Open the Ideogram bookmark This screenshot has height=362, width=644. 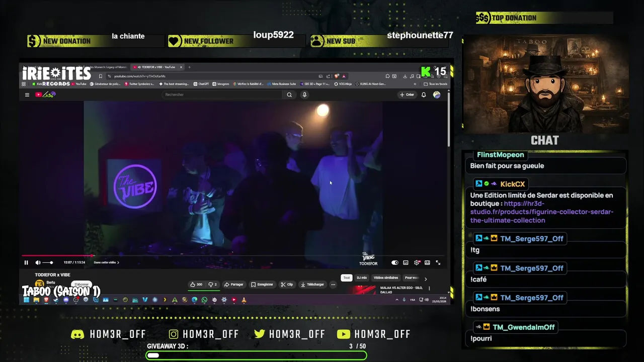click(x=221, y=84)
